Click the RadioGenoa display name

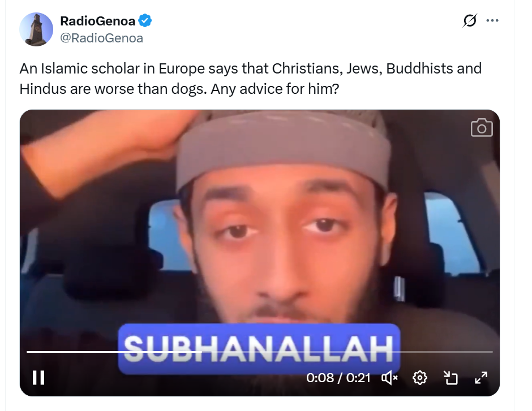98,21
